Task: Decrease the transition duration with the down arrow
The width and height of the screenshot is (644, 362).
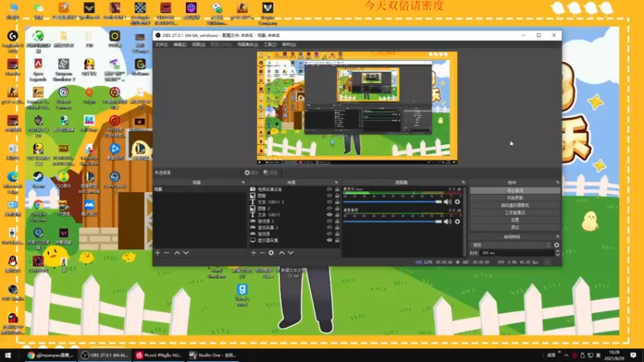Action: (x=557, y=255)
